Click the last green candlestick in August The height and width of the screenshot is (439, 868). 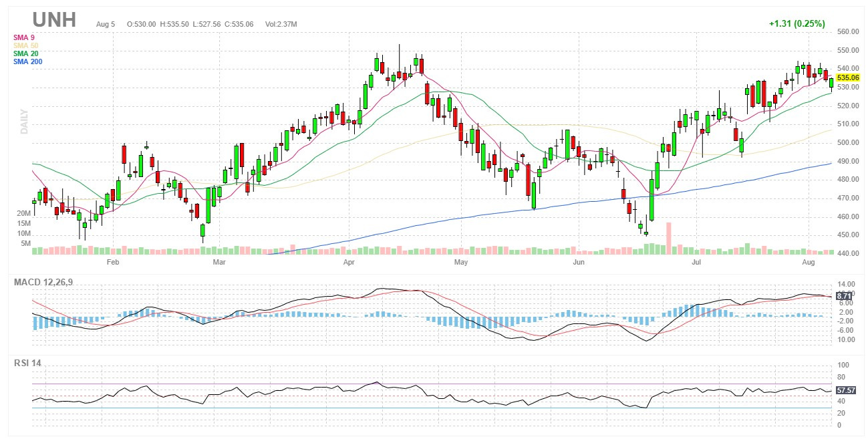point(831,83)
